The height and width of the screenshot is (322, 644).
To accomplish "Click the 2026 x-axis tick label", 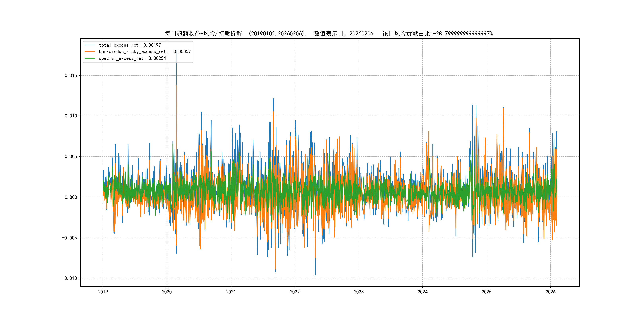I will pyautogui.click(x=551, y=292).
